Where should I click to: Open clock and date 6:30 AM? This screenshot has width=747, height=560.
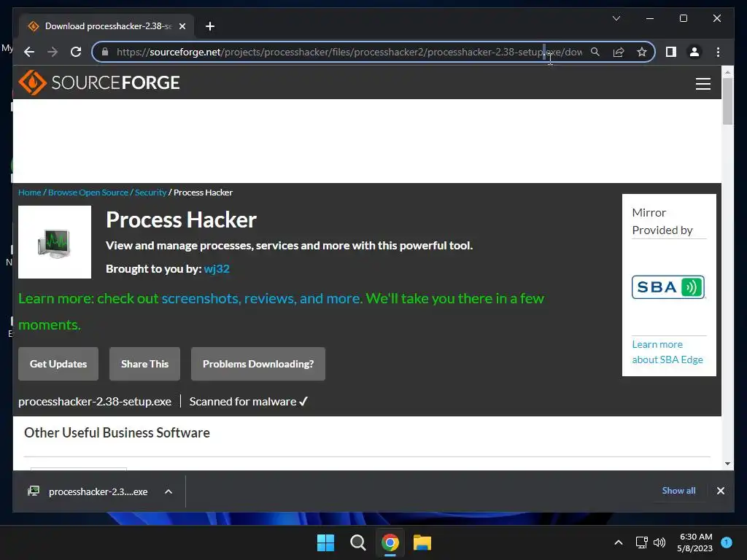point(695,542)
